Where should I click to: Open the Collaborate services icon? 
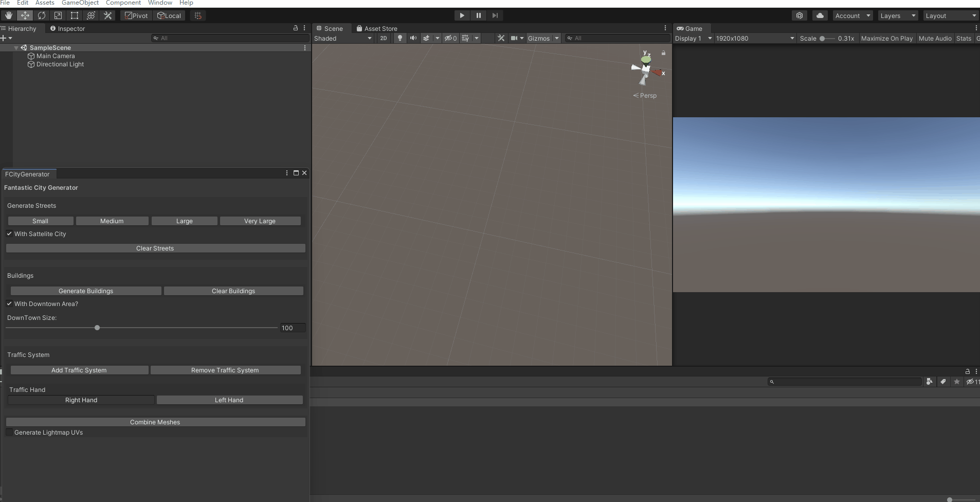coord(800,15)
